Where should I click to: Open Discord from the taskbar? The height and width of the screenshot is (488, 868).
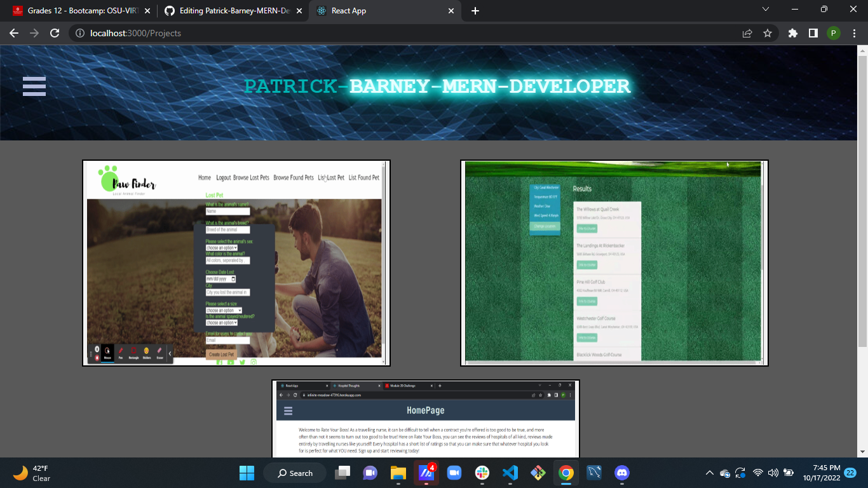(621, 473)
